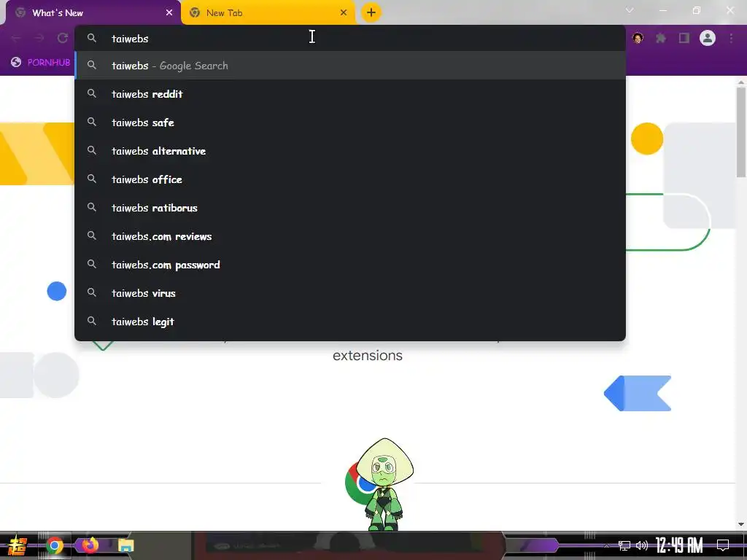Go back with the back arrow
The width and height of the screenshot is (747, 560).
pos(16,38)
